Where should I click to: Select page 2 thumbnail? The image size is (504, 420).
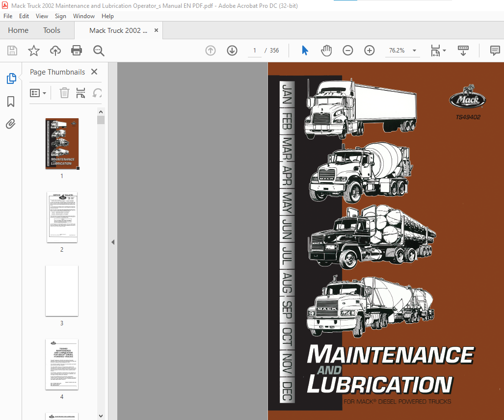coord(62,217)
